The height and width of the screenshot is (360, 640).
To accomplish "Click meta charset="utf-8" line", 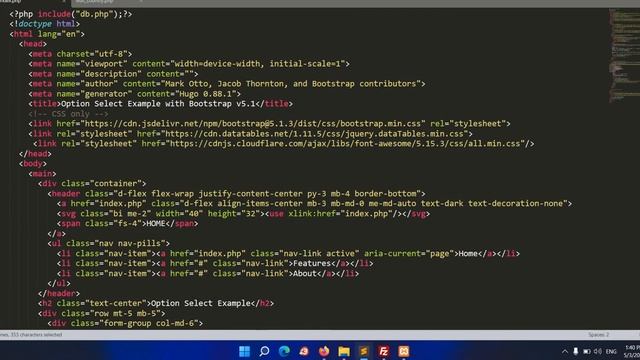I will pos(80,54).
